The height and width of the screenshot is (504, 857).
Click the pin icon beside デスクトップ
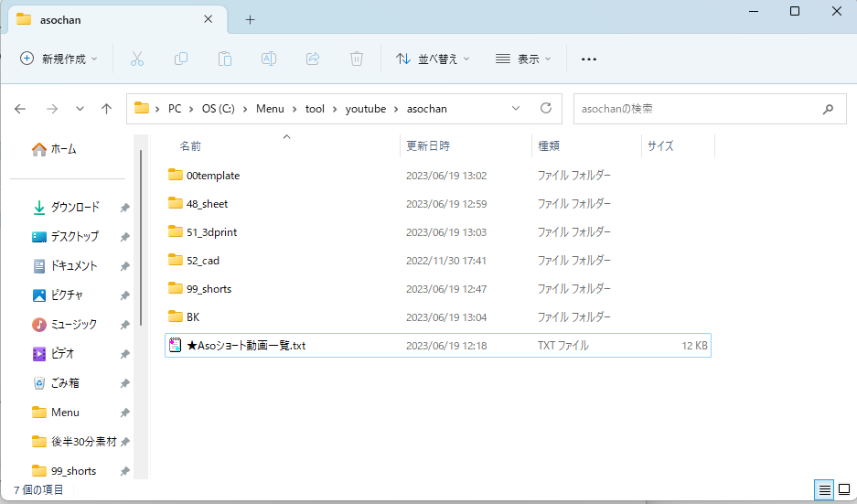[x=124, y=237]
